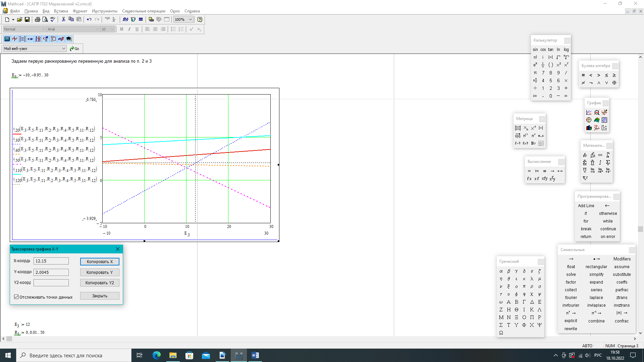Toggle Italic text formatting
Viewport: 644px width, 362px height.
129,29
